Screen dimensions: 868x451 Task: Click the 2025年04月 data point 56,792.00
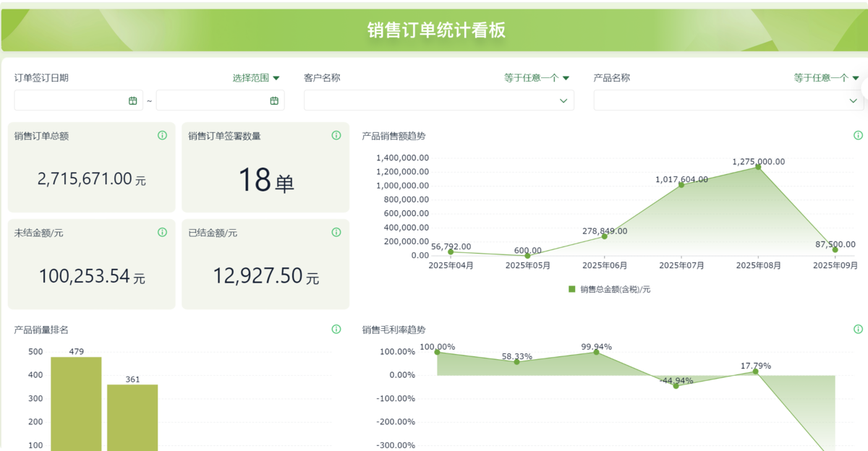tap(451, 252)
